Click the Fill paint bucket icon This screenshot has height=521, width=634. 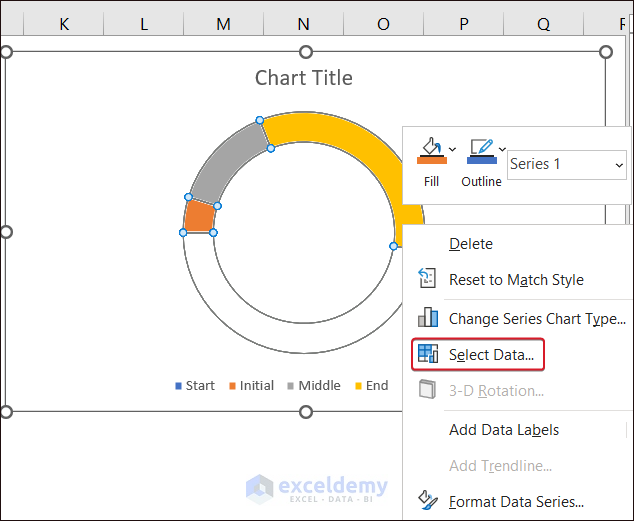pyautogui.click(x=431, y=151)
